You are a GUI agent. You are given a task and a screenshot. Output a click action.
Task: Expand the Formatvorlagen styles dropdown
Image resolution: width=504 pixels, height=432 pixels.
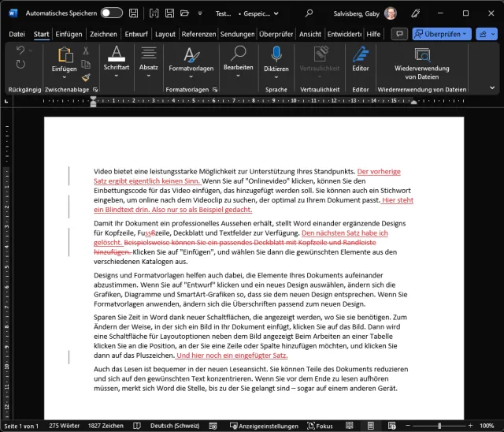[191, 79]
